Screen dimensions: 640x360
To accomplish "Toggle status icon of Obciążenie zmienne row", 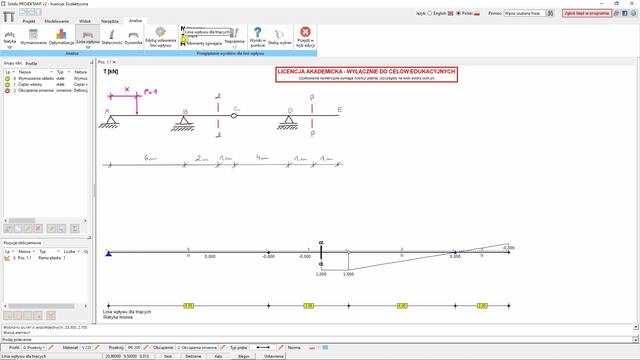I will pos(7,91).
